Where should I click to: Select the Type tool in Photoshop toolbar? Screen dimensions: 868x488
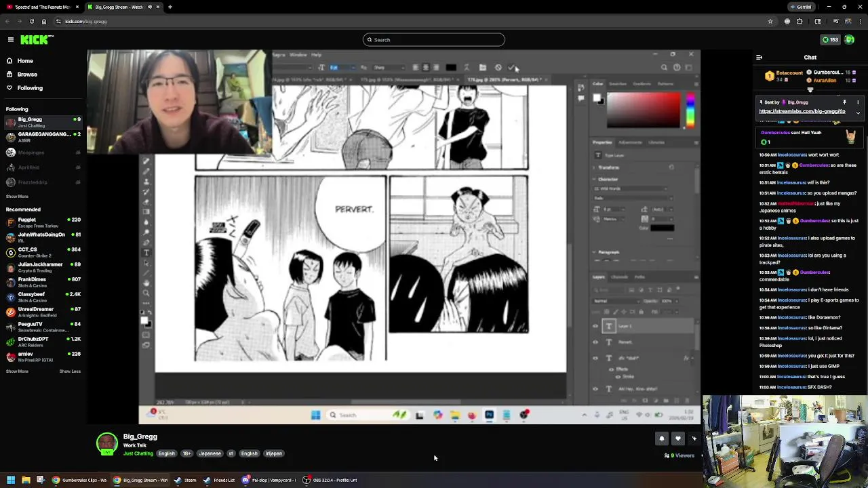coord(146,253)
